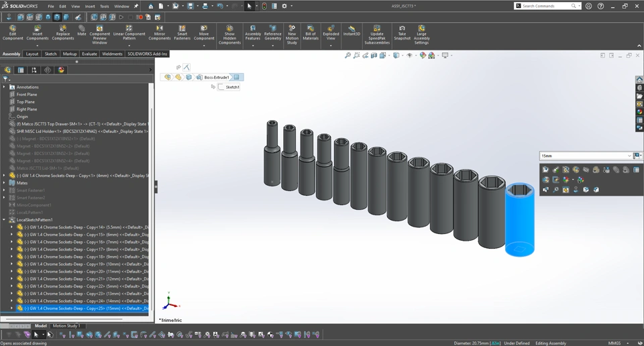Switch to Motion Study 1 tab
The height and width of the screenshot is (346, 644).
(66, 326)
